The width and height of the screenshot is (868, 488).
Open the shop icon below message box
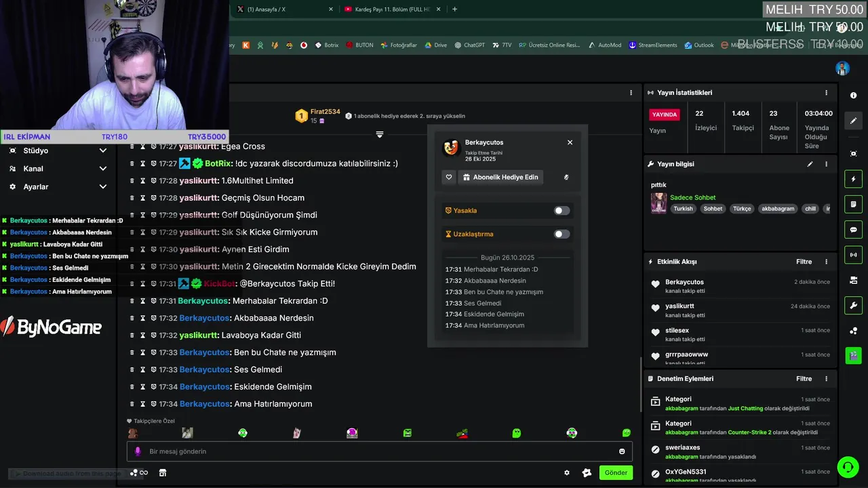(x=163, y=473)
